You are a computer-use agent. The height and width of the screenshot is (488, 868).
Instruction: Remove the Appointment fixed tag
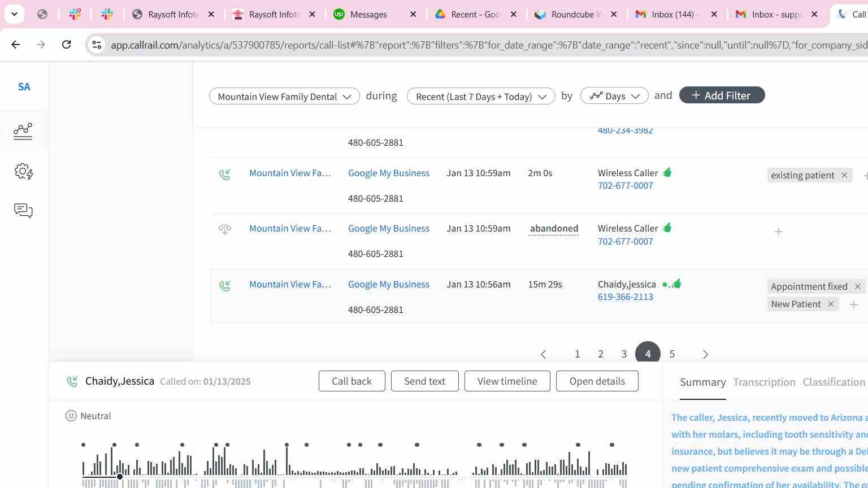click(857, 286)
